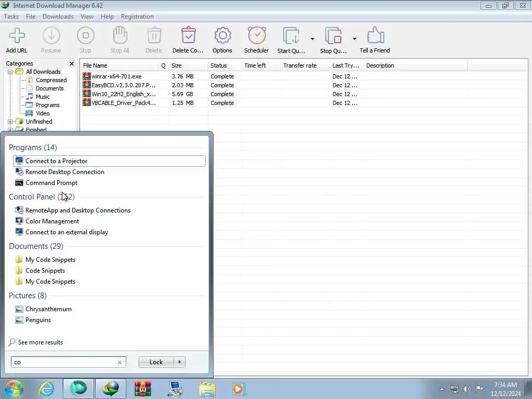The image size is (532, 399).
Task: Select Documents category in IDM tree
Action: coord(50,88)
